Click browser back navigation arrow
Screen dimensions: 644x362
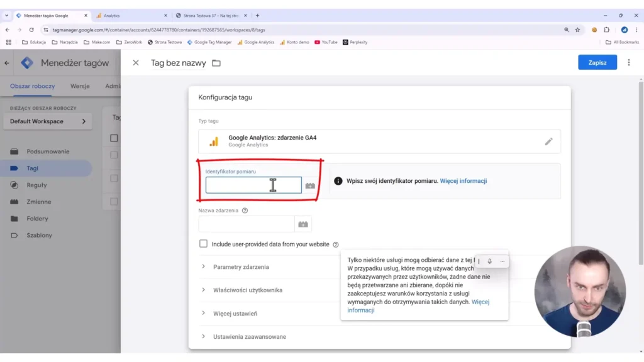point(8,30)
